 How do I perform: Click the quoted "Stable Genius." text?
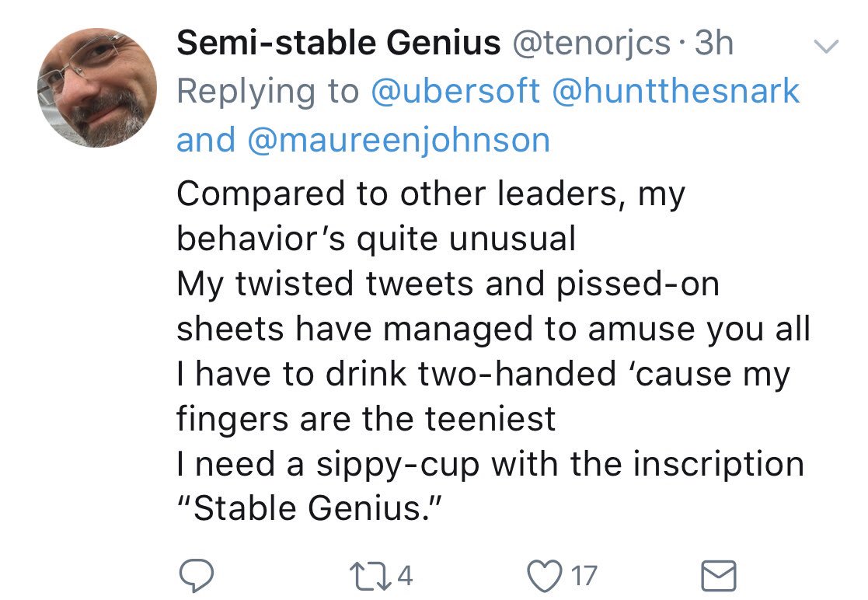click(x=311, y=508)
